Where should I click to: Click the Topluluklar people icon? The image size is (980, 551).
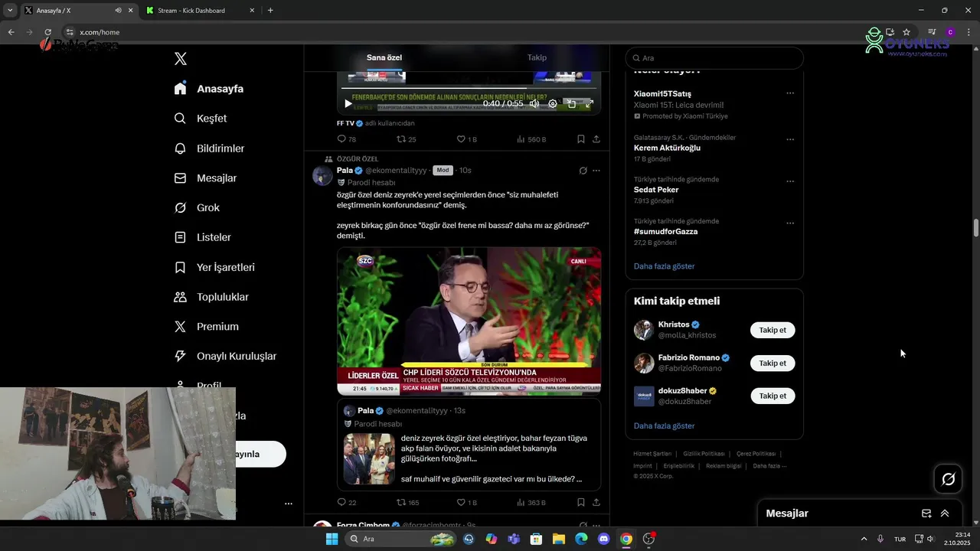tap(180, 297)
